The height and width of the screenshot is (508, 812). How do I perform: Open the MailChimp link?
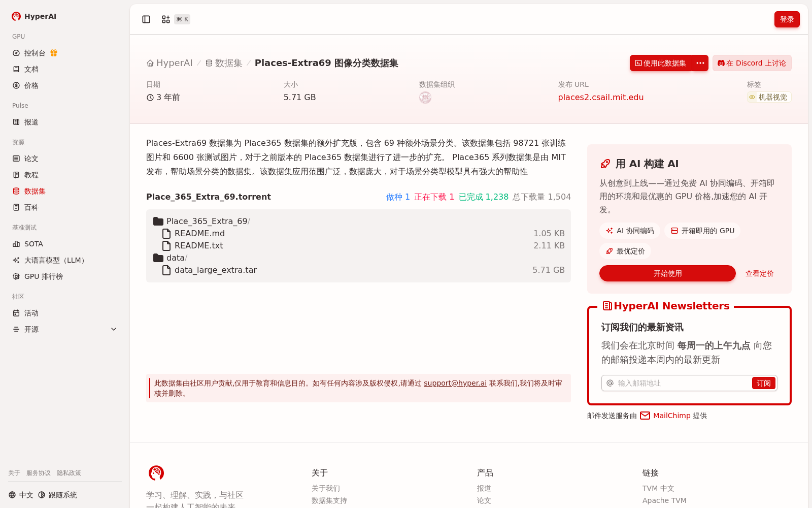coord(672,416)
